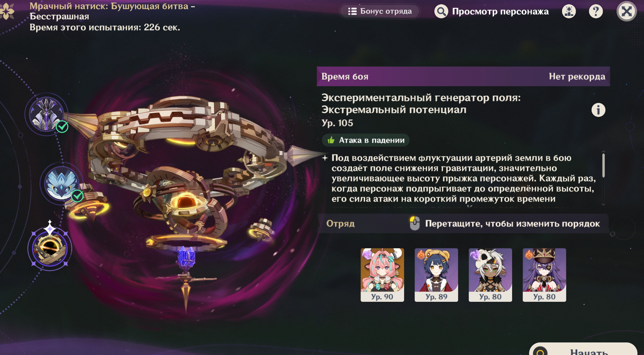
Task: Click the Просмотр персонажа button
Action: click(491, 11)
